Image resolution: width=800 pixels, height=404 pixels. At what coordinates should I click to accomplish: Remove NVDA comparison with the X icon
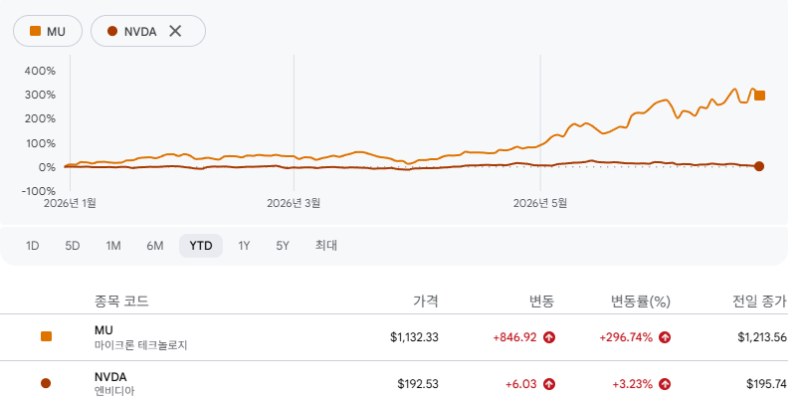(175, 31)
